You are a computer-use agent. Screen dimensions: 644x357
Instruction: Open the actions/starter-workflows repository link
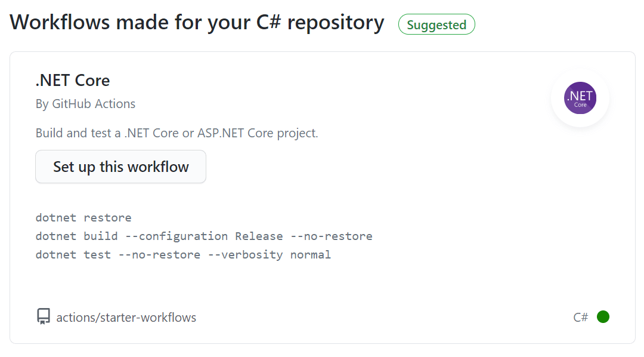click(x=126, y=316)
